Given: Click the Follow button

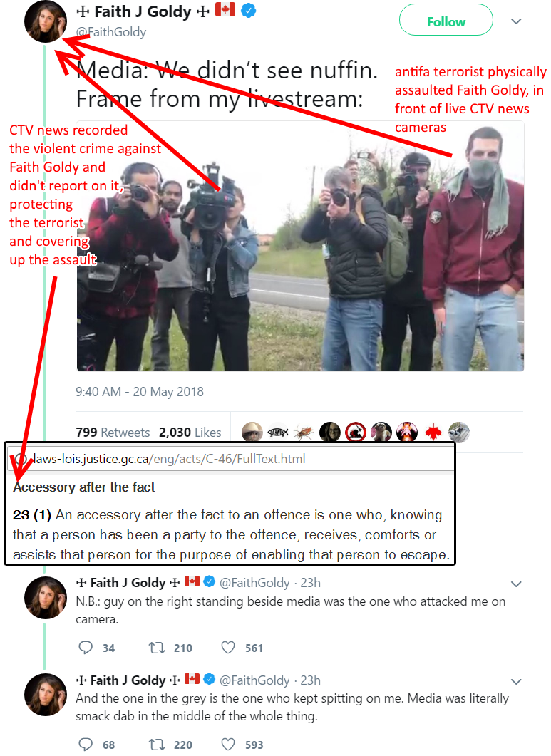Looking at the screenshot, I should [x=446, y=20].
